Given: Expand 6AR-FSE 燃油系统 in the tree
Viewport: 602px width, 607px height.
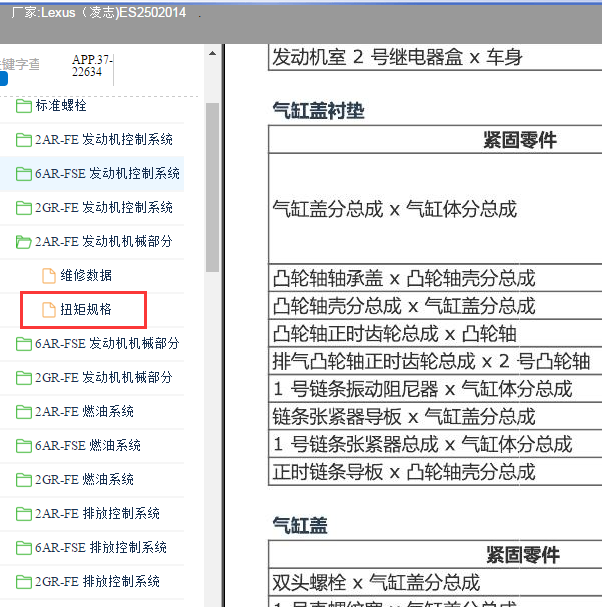Looking at the screenshot, I should (88, 446).
